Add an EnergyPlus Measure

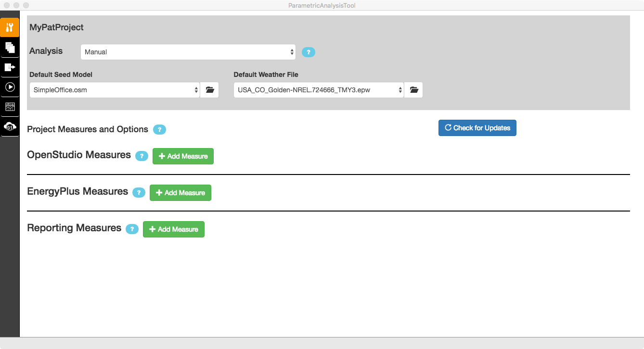(180, 192)
